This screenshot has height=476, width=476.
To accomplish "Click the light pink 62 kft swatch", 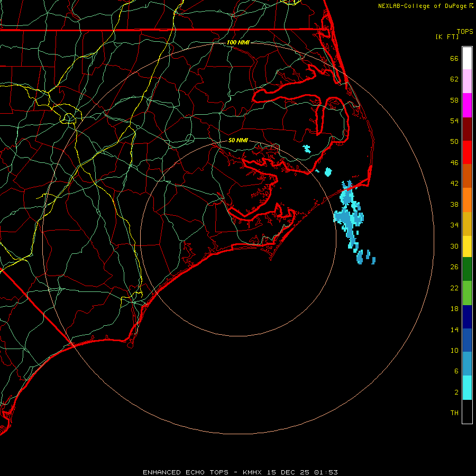I will [467, 81].
